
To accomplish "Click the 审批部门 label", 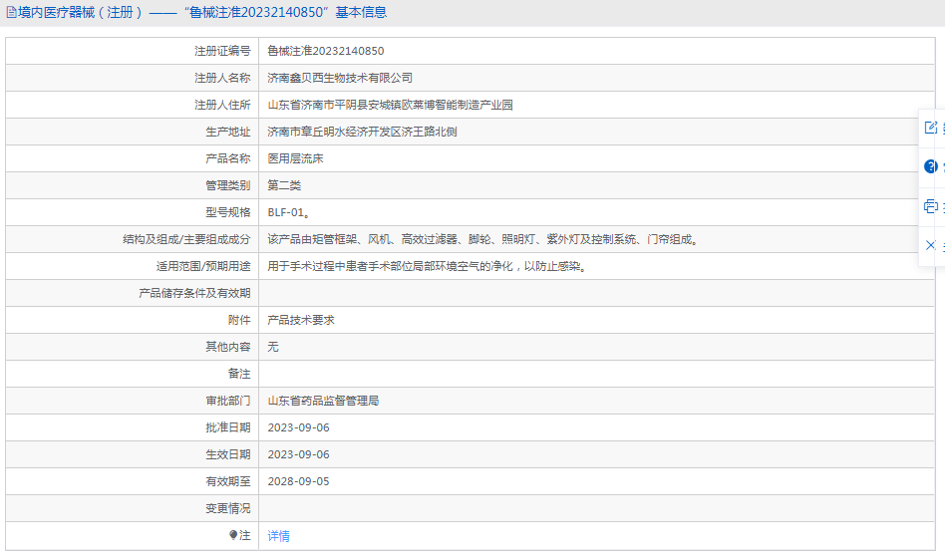I will coord(228,401).
